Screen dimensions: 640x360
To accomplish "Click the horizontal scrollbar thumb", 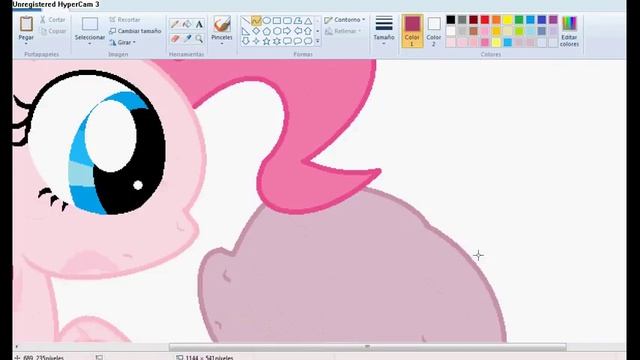I will coord(367,347).
